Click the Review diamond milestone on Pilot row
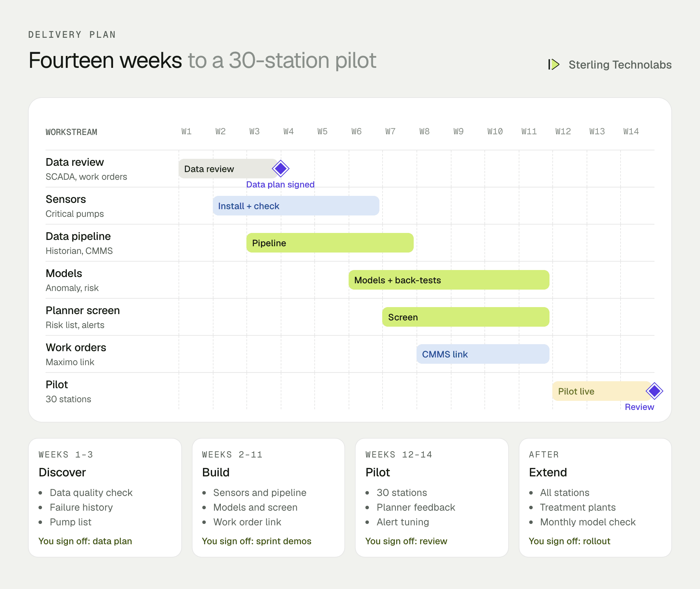 click(x=654, y=391)
